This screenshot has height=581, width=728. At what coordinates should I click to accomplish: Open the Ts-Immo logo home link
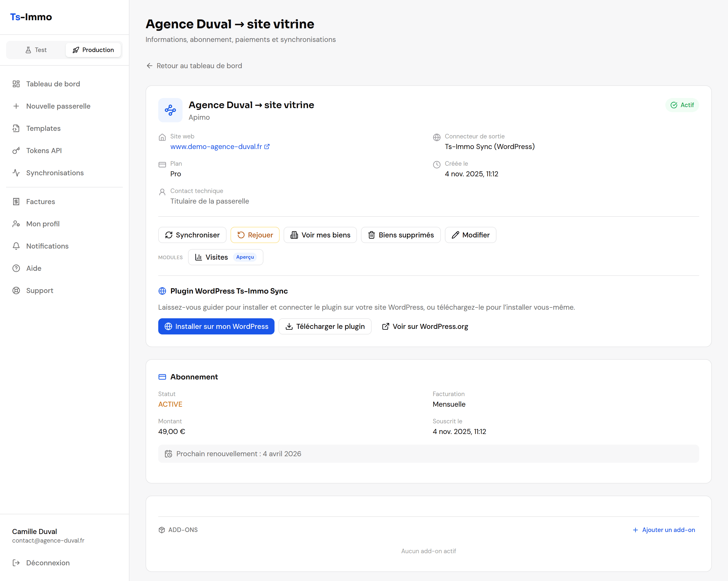tap(31, 17)
